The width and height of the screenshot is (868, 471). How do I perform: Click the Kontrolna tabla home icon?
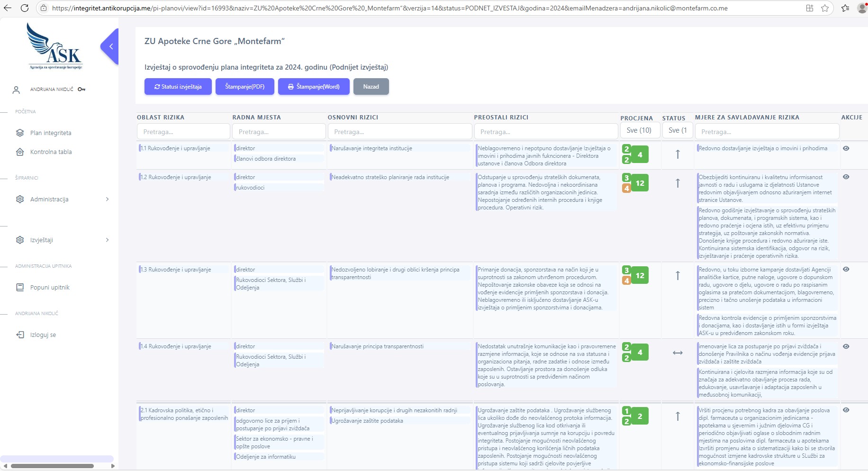coord(20,152)
